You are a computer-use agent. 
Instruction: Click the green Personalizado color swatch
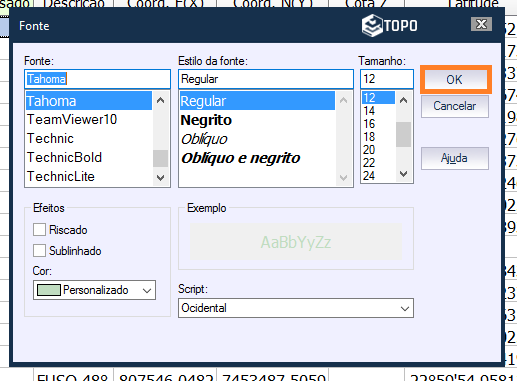pyautogui.click(x=49, y=290)
